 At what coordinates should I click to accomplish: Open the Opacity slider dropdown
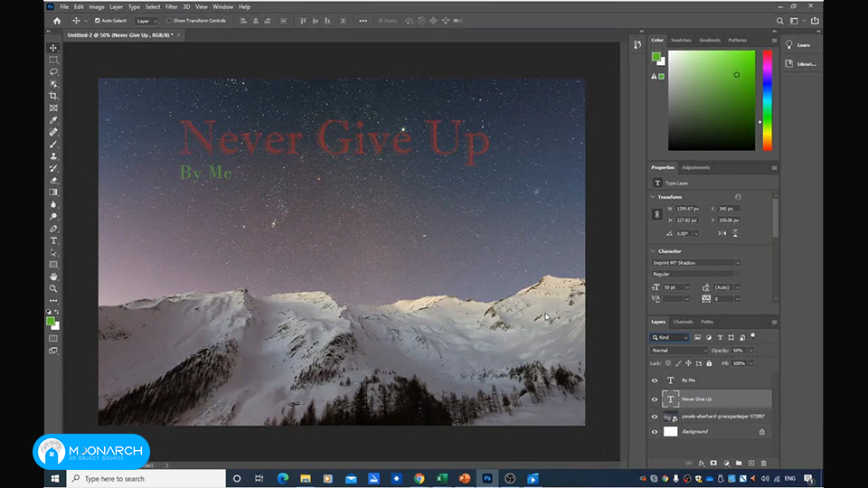751,351
